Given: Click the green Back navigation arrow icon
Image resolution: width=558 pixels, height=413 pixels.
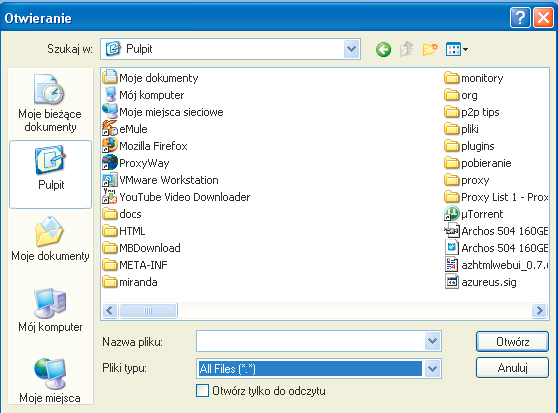Looking at the screenshot, I should 383,49.
